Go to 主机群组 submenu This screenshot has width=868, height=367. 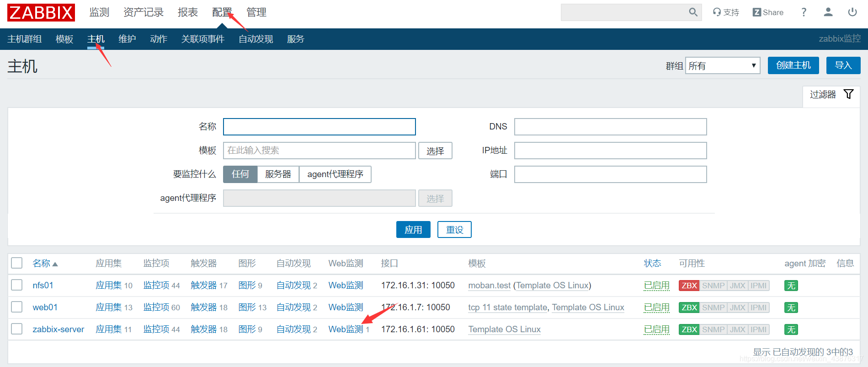click(25, 39)
